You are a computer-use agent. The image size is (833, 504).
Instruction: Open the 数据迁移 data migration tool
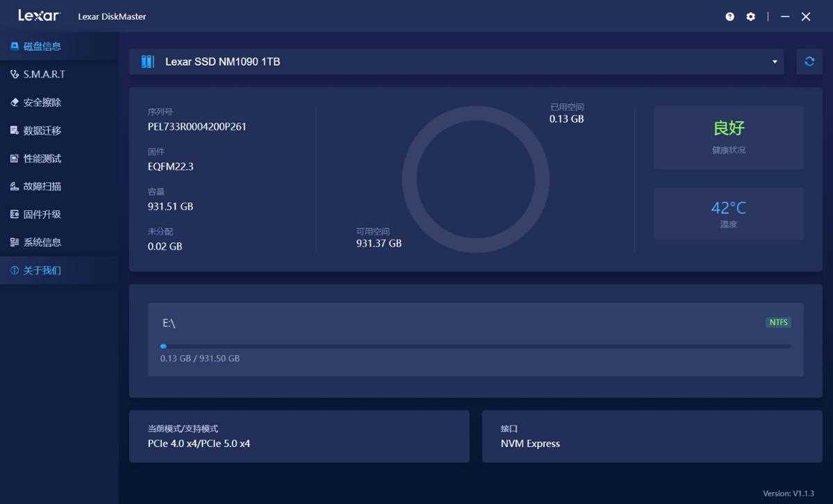43,130
